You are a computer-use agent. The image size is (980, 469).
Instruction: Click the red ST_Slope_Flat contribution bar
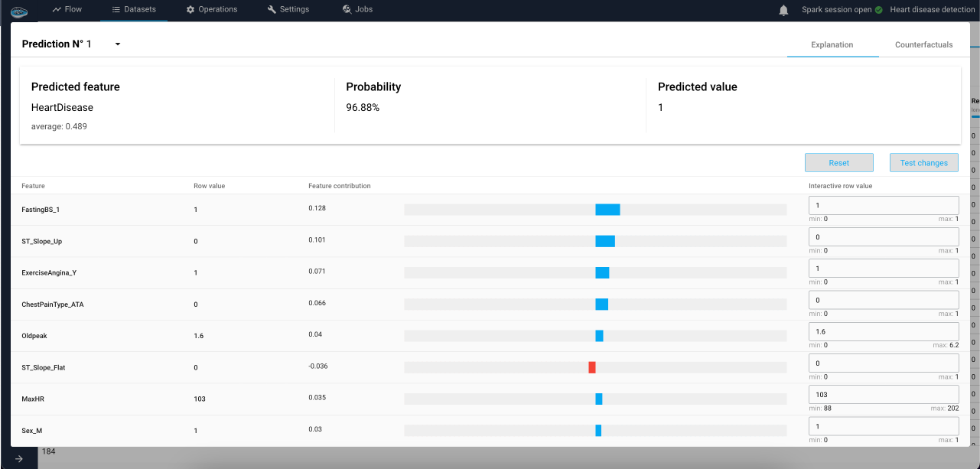(x=592, y=367)
